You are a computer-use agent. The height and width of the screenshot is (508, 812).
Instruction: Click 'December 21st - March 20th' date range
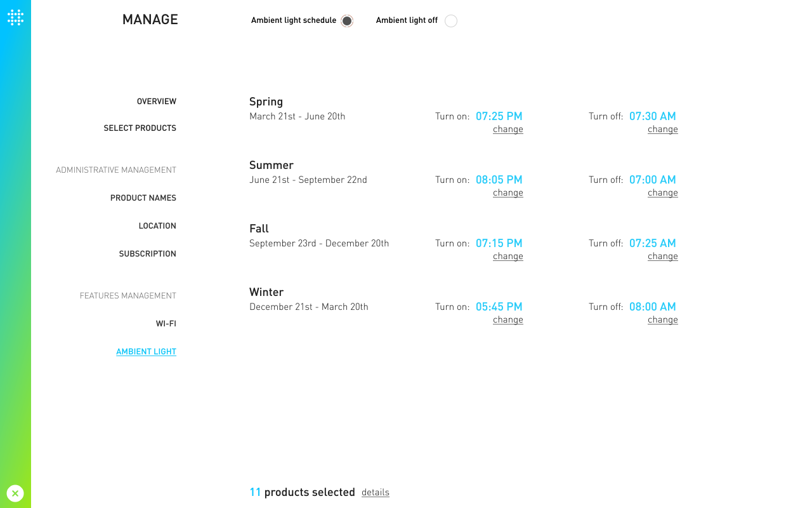309,307
